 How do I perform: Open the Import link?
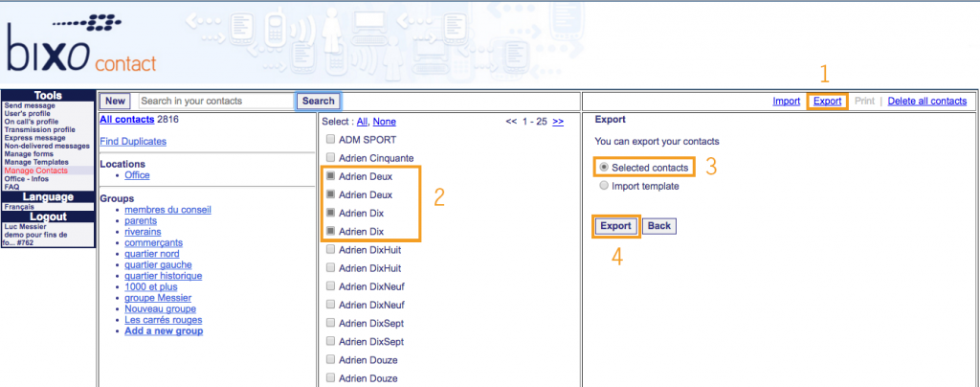(787, 102)
